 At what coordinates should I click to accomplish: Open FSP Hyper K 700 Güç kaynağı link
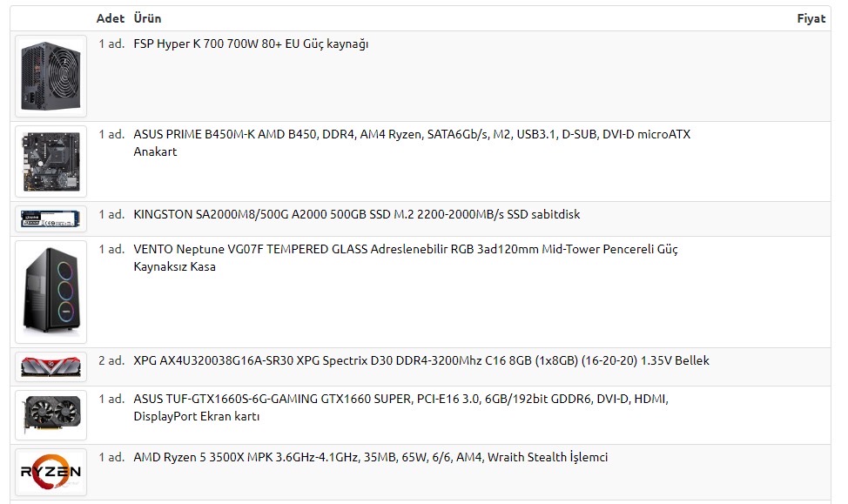(251, 44)
